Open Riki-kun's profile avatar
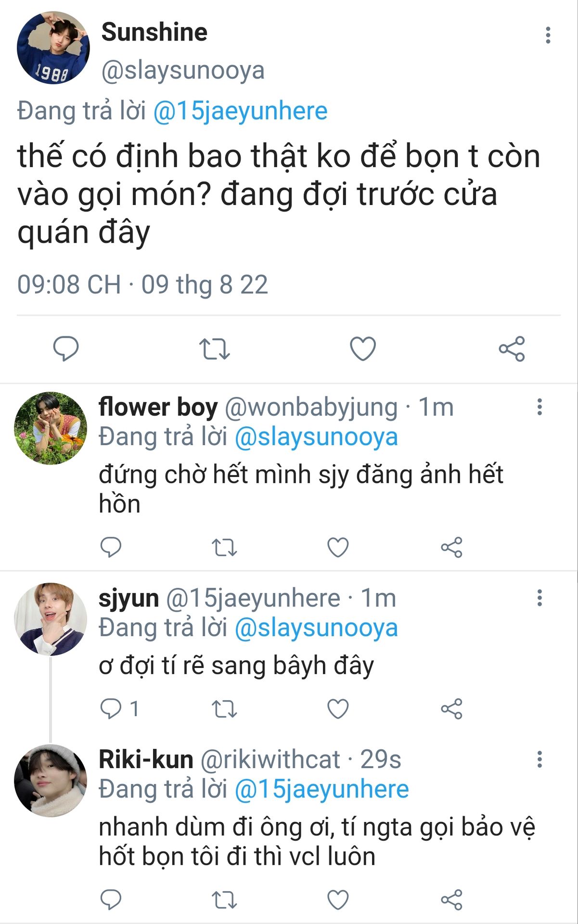The width and height of the screenshot is (578, 924). click(x=51, y=781)
